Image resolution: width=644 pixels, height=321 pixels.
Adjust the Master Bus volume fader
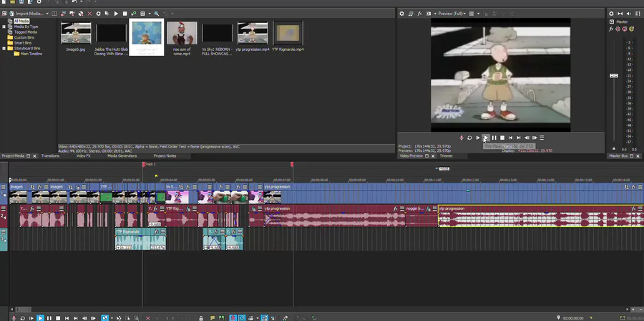pyautogui.click(x=614, y=76)
